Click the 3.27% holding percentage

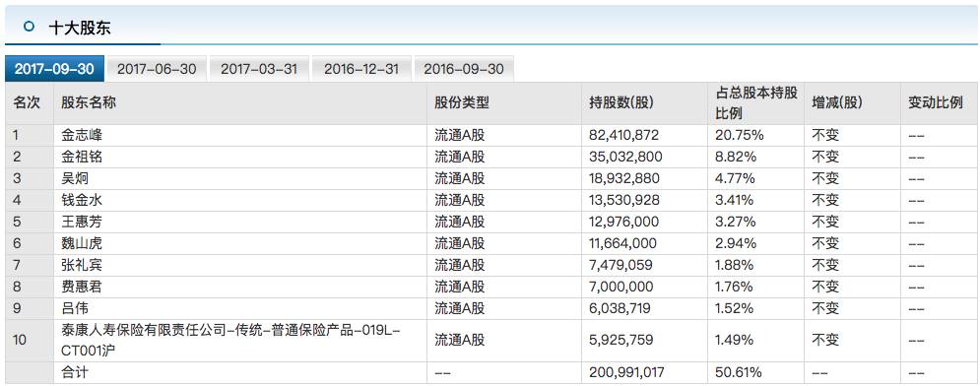735,222
